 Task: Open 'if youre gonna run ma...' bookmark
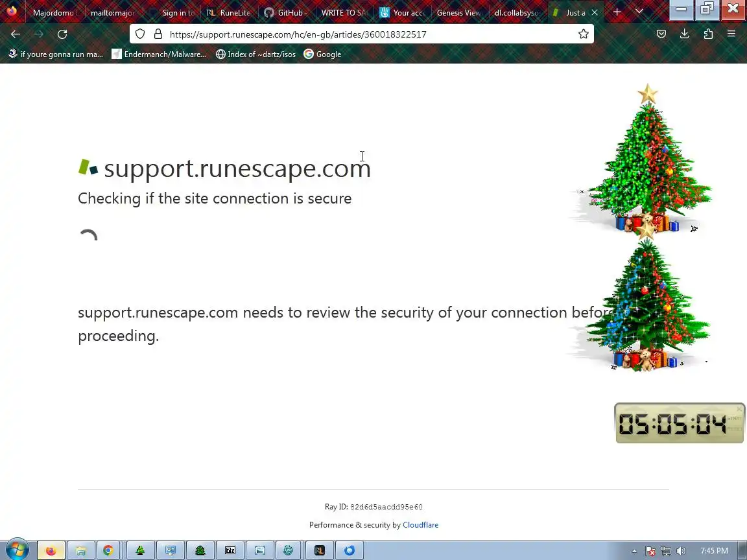pos(56,54)
